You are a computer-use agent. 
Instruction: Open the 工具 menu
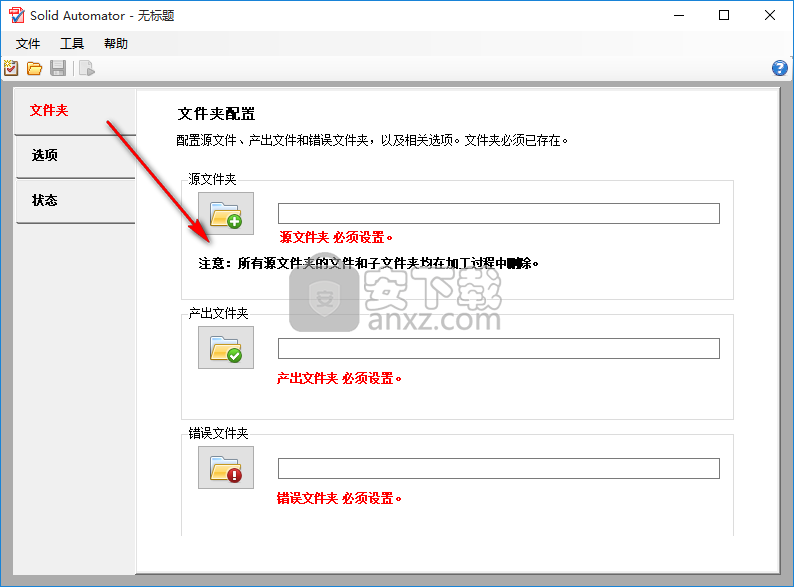(x=72, y=44)
